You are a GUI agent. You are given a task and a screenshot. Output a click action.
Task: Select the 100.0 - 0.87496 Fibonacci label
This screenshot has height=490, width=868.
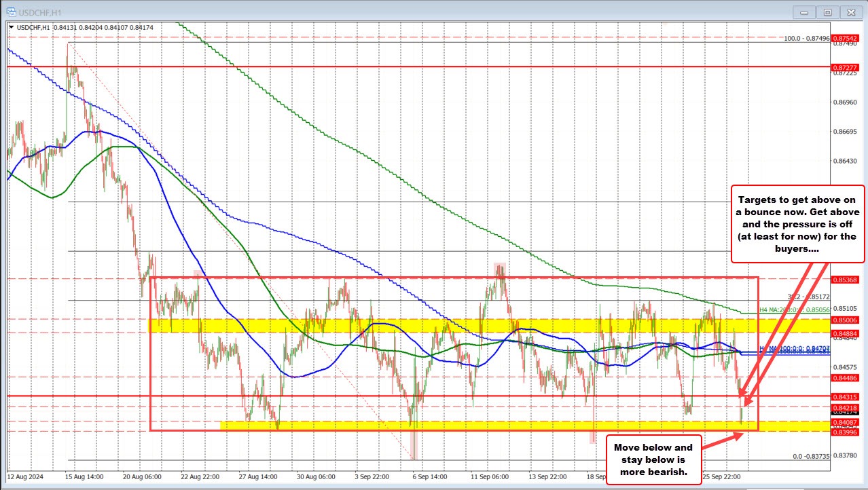coord(805,39)
